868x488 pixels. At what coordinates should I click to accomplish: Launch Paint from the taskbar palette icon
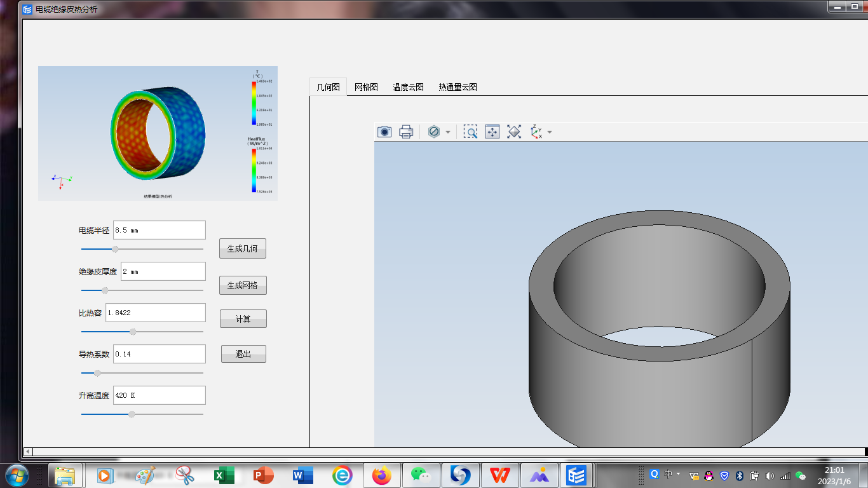[x=144, y=475]
